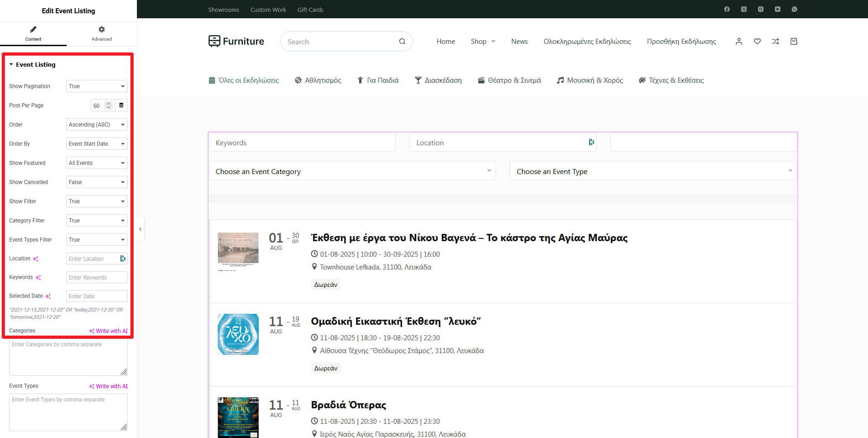868x438 pixels.
Task: Select the Τέχνες & Εκθέσεις category
Action: 671,80
